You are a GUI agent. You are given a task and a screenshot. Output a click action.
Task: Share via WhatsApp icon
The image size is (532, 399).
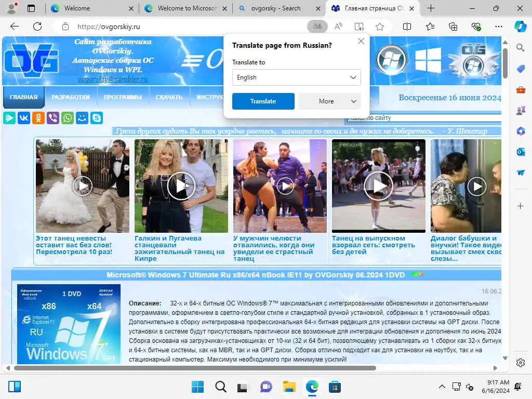tap(68, 118)
